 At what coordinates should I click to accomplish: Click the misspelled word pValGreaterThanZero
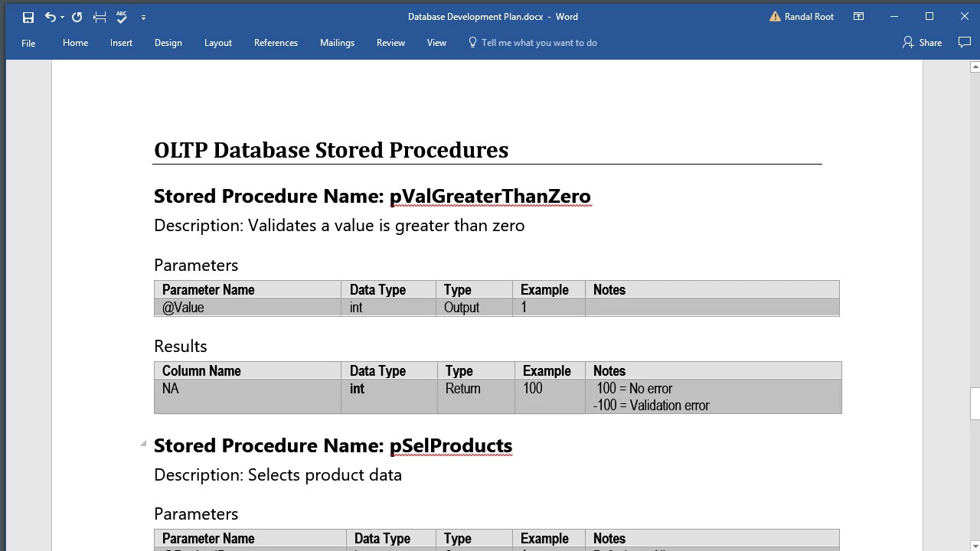click(490, 196)
